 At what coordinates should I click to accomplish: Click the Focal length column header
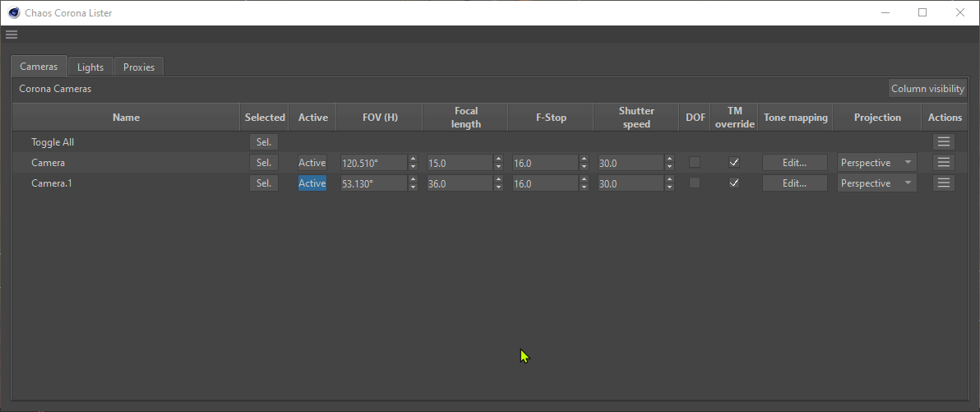coord(466,117)
